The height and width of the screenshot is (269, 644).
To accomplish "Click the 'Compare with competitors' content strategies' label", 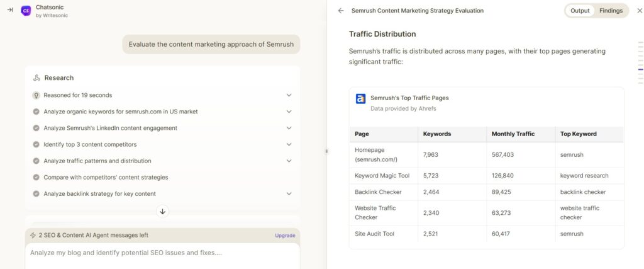I will [106, 177].
